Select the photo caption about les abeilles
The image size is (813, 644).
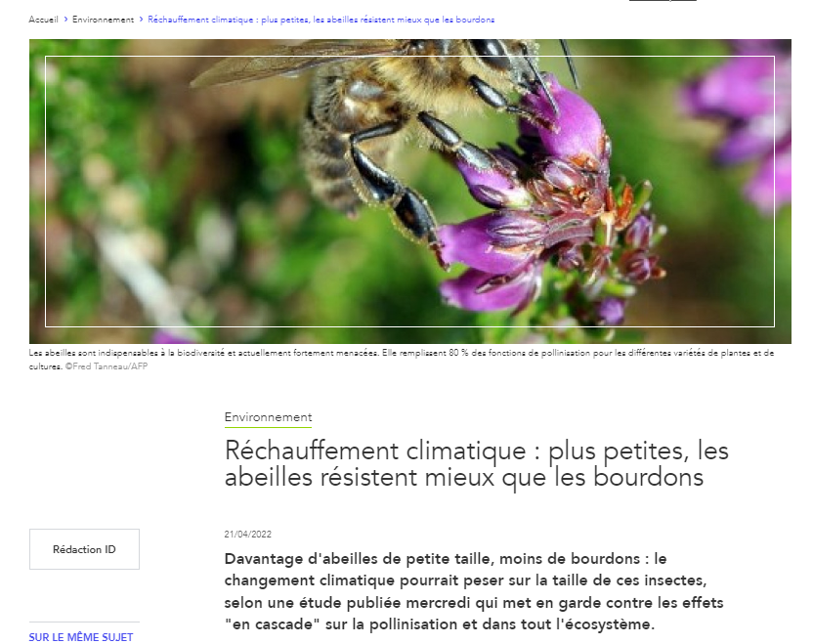point(402,359)
